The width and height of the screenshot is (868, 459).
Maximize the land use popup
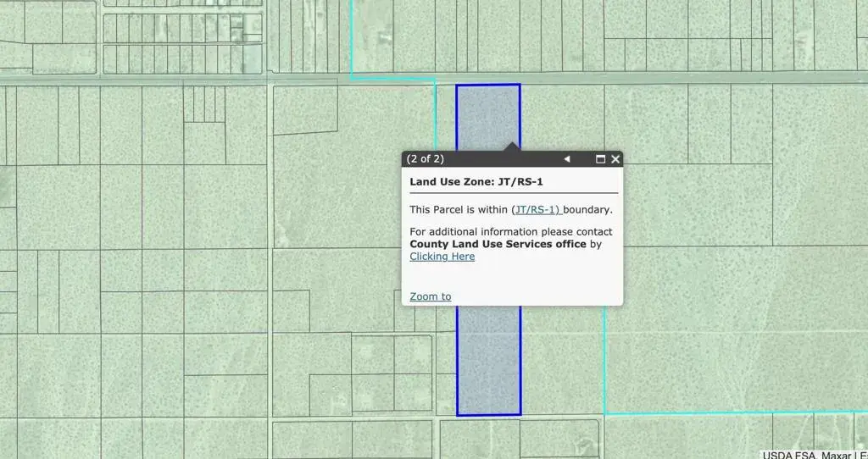point(600,159)
